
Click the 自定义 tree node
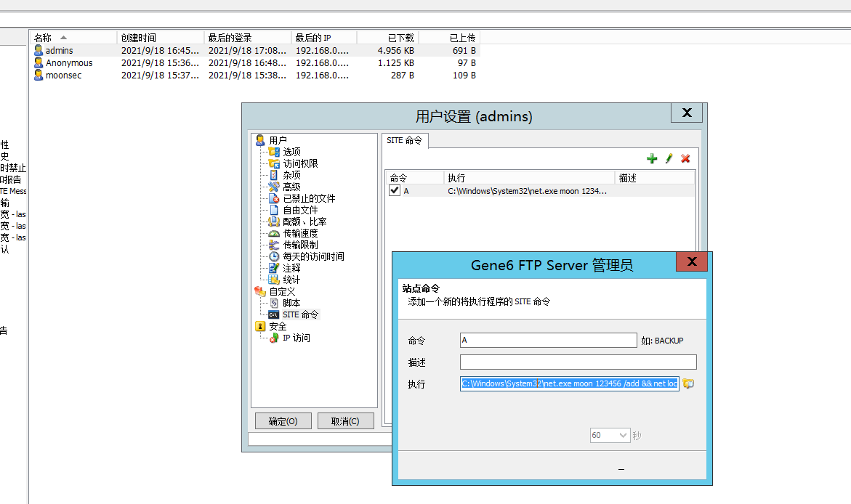tap(282, 291)
